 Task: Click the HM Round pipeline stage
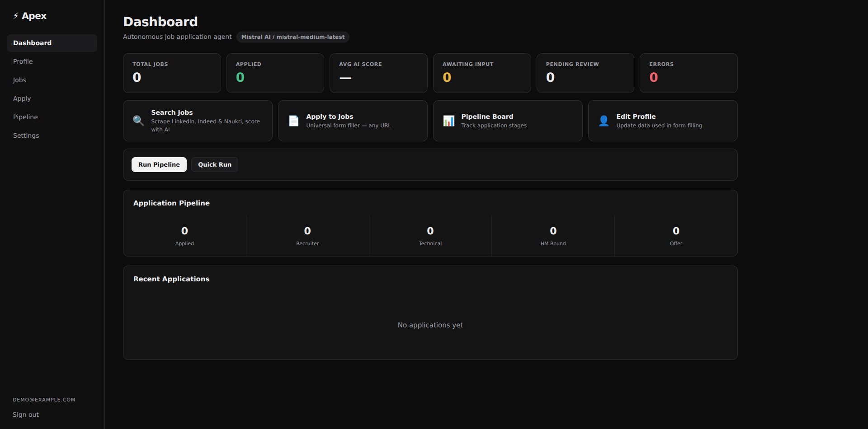[553, 236]
